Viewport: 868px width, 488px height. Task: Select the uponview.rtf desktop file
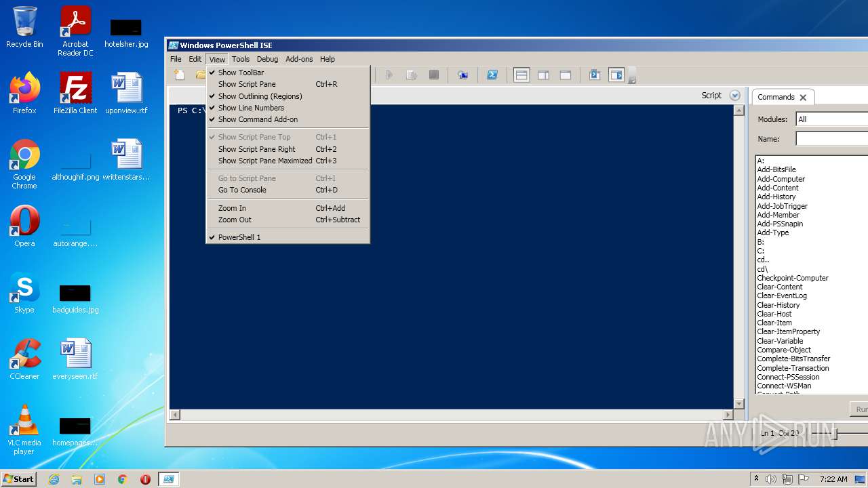coord(126,94)
